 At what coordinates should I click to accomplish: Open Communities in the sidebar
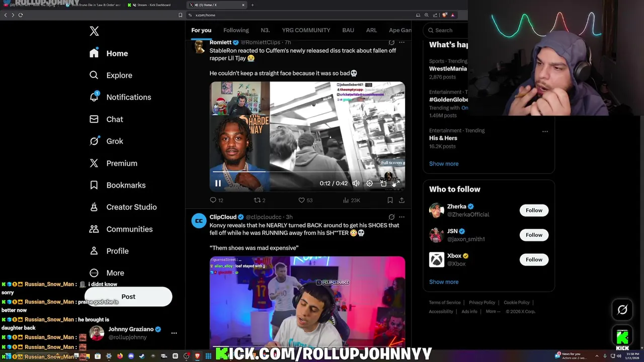[121, 229]
